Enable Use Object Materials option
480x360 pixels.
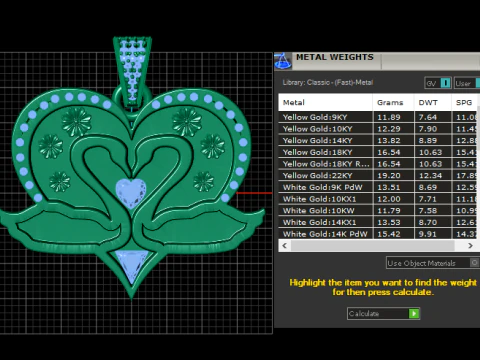click(x=474, y=263)
